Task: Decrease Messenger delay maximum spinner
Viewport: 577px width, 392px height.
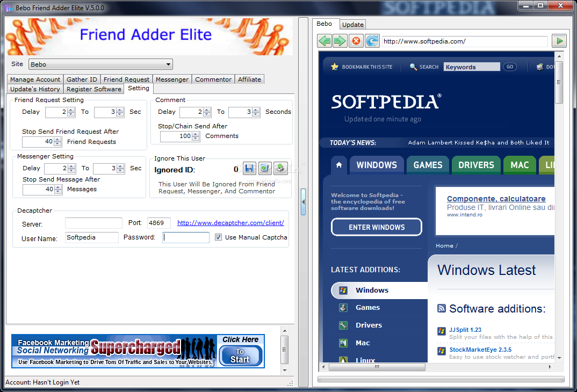Action: coord(121,171)
